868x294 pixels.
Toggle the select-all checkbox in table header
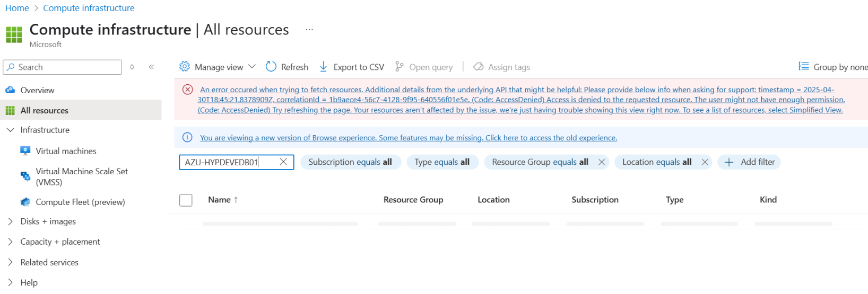point(186,200)
